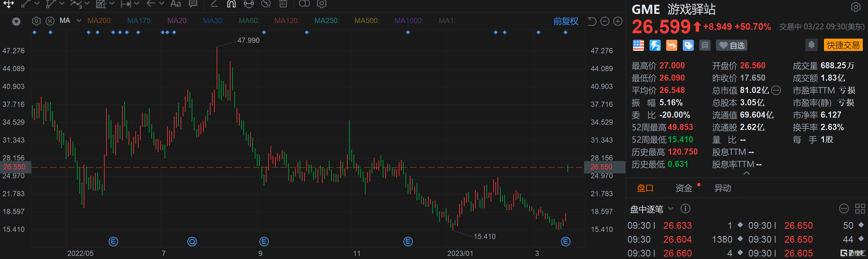Screen dimensions: 868x259
Task: Click the drawing sync link icon
Action: click(x=249, y=4)
